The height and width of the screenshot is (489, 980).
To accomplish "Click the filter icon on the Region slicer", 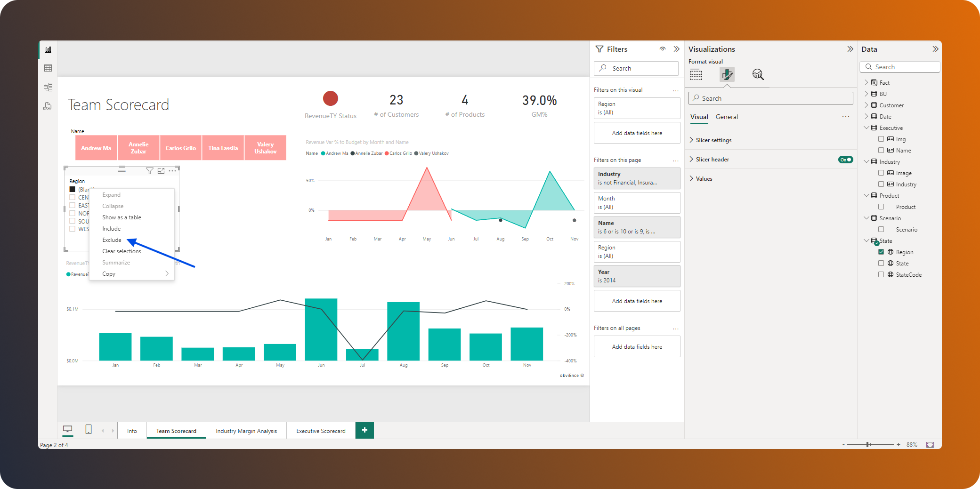I will (150, 170).
